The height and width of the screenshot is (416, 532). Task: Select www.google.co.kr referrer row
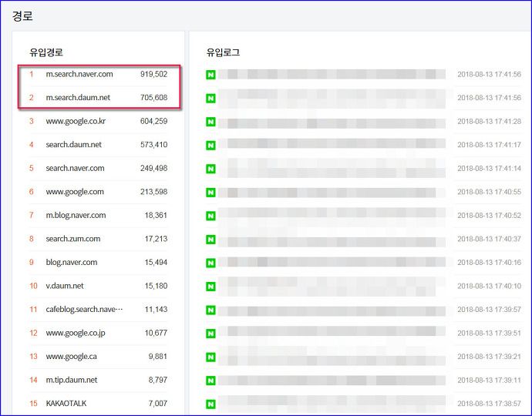click(99, 121)
